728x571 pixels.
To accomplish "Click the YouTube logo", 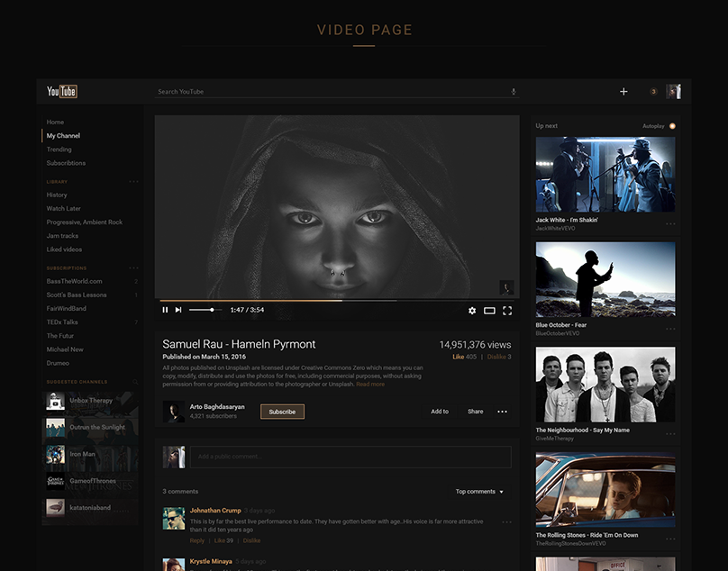I will click(60, 91).
